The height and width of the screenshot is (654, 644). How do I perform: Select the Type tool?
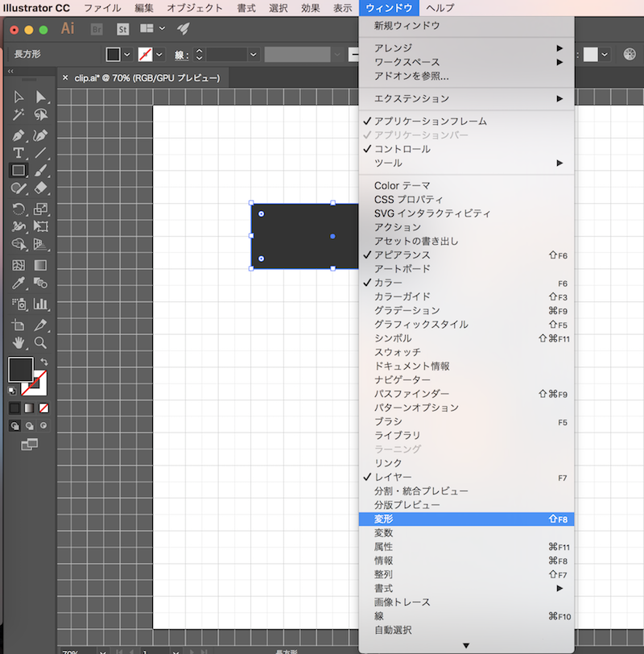[x=19, y=153]
